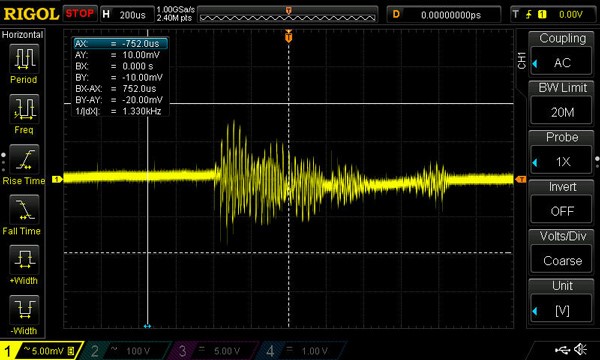Choose the Fall Time measurement icon
The height and width of the screenshot is (360, 600).
coord(24,209)
